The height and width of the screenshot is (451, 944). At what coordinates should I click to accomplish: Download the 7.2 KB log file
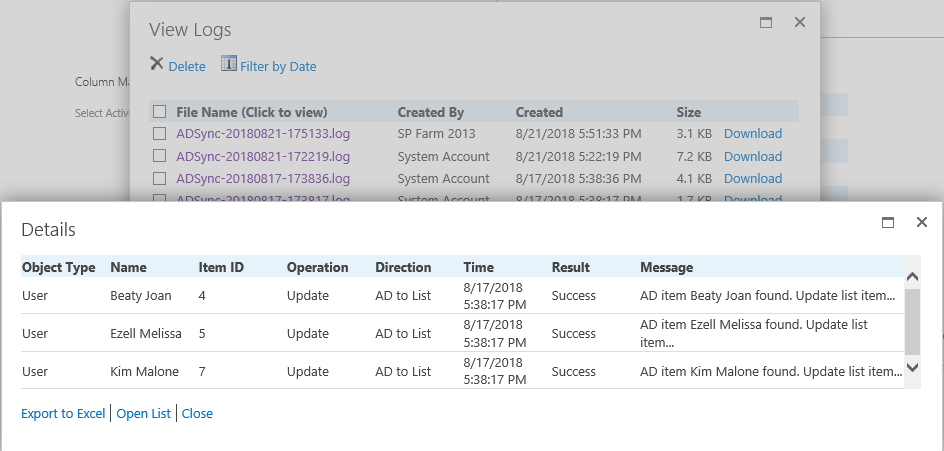(752, 156)
